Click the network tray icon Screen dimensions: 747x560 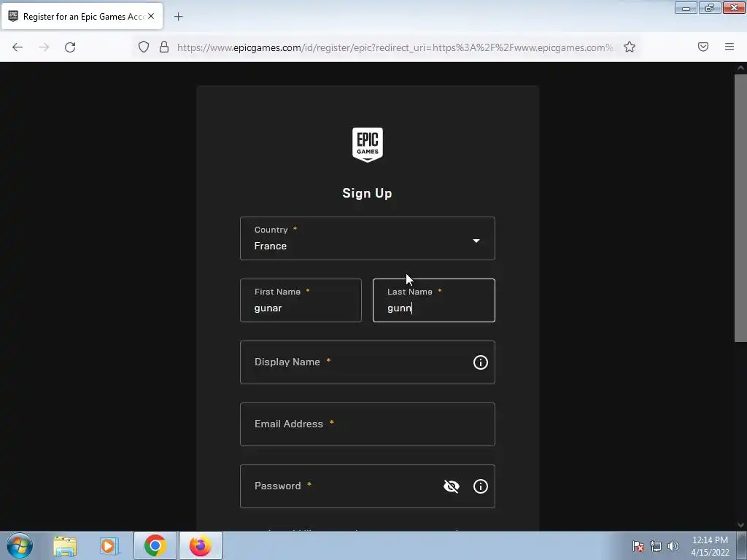[x=656, y=546]
